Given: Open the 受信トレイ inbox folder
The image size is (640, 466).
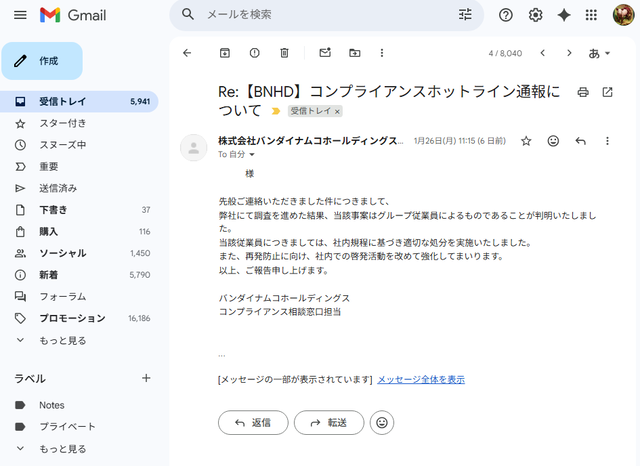Looking at the screenshot, I should click(79, 101).
